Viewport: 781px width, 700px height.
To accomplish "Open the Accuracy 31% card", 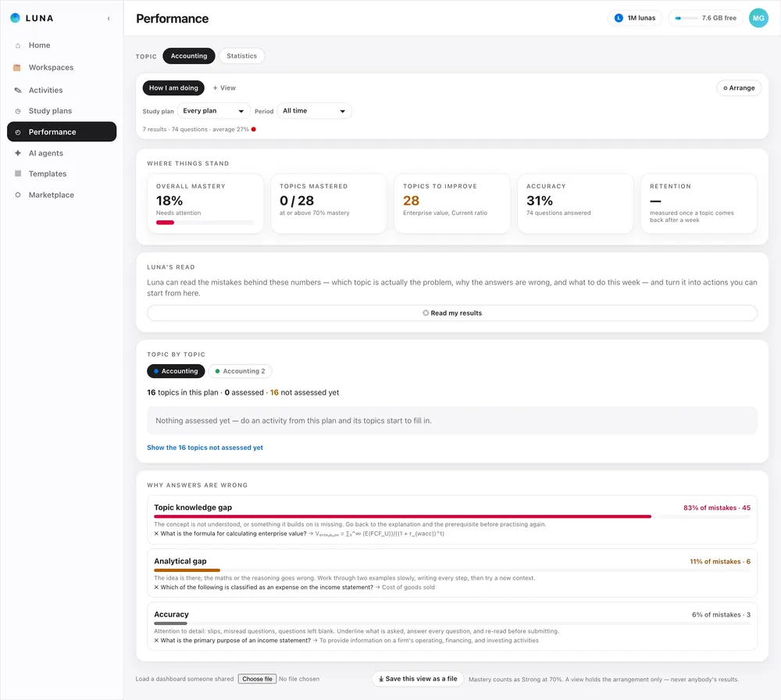I will (x=576, y=203).
